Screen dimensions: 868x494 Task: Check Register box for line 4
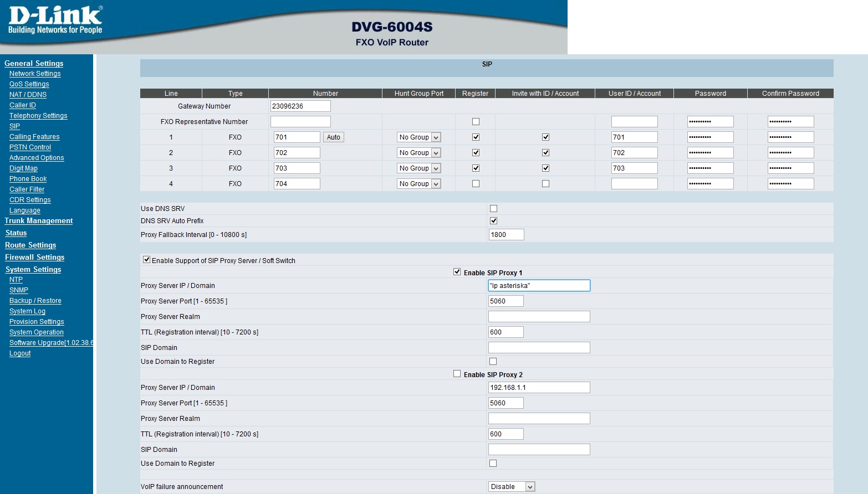point(475,184)
